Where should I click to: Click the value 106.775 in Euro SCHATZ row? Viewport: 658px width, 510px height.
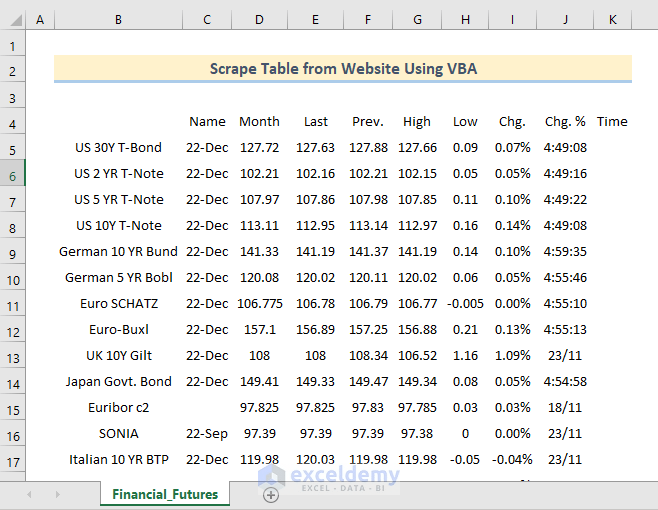tap(259, 303)
